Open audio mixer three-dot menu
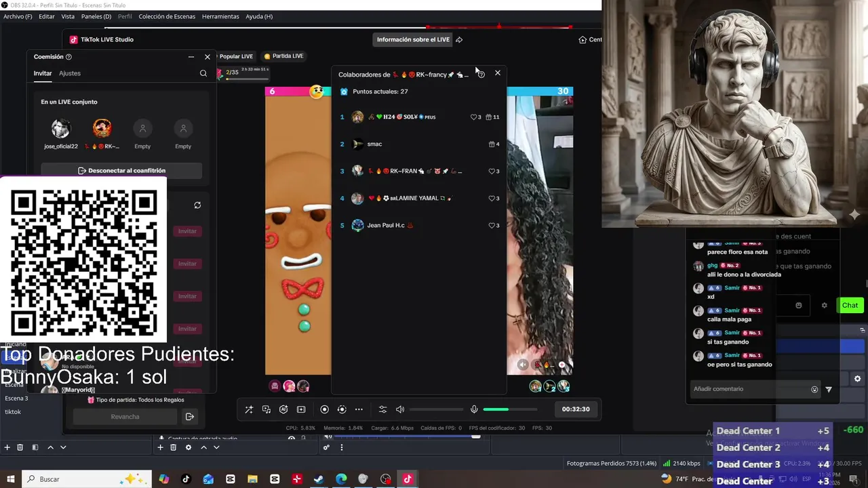The image size is (868, 488). pyautogui.click(x=341, y=447)
